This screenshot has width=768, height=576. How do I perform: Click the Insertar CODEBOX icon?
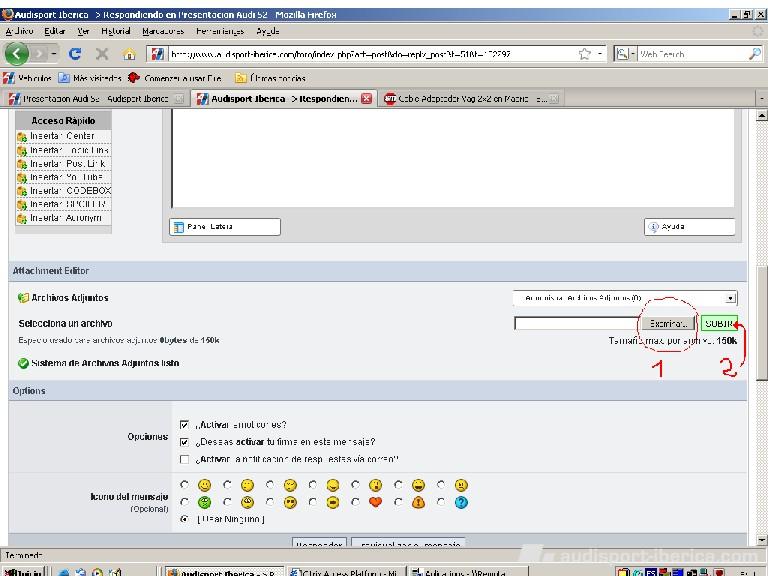[22, 191]
